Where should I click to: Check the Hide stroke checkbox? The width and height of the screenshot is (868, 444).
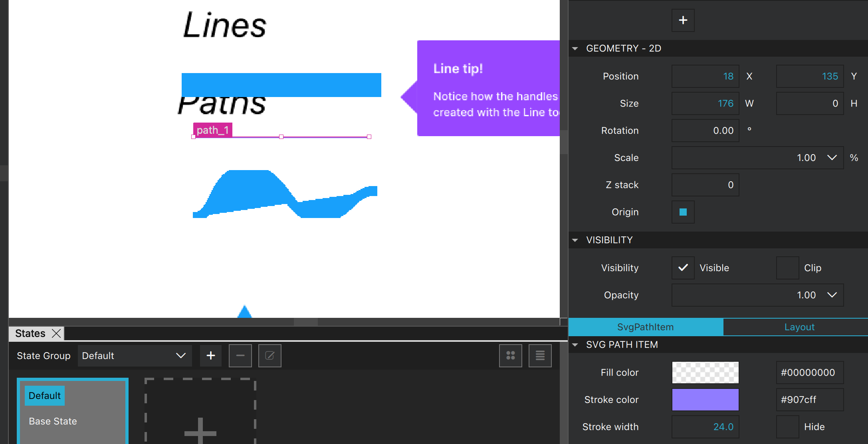[787, 427]
